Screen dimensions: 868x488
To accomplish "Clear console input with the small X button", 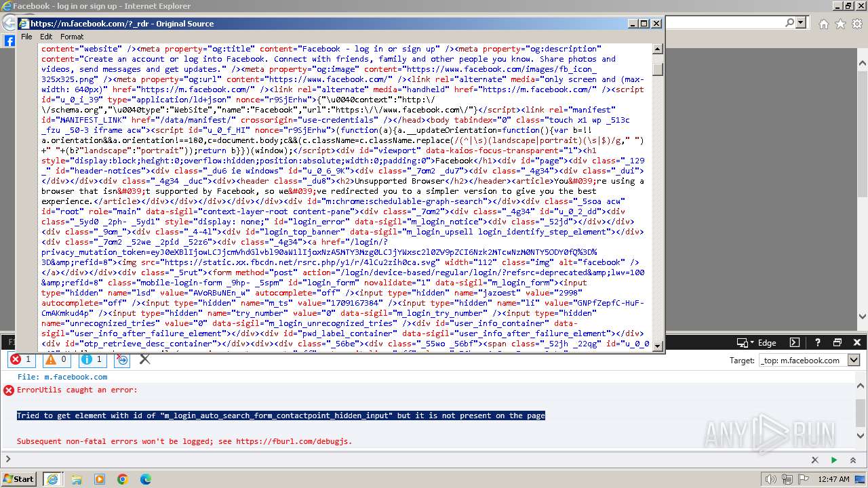I will click(815, 460).
